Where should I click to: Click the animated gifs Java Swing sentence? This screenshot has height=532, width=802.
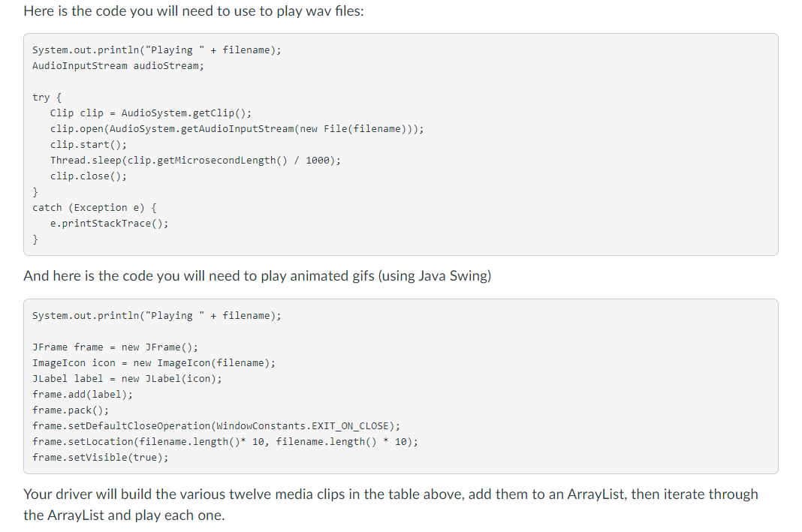(258, 276)
